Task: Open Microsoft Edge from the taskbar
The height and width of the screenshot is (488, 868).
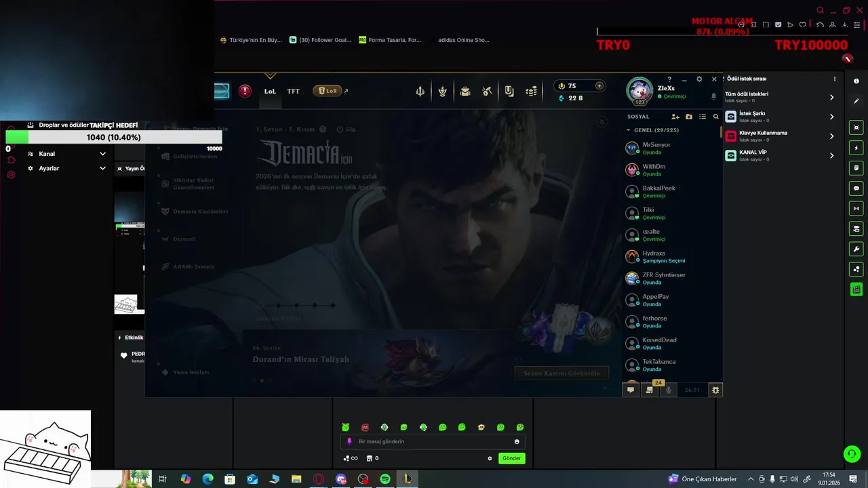Action: [x=208, y=479]
